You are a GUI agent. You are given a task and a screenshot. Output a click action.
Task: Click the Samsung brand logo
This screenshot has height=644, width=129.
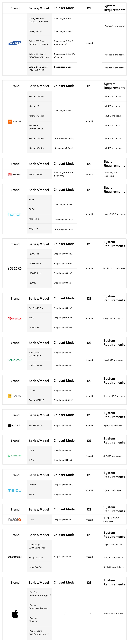15,43
